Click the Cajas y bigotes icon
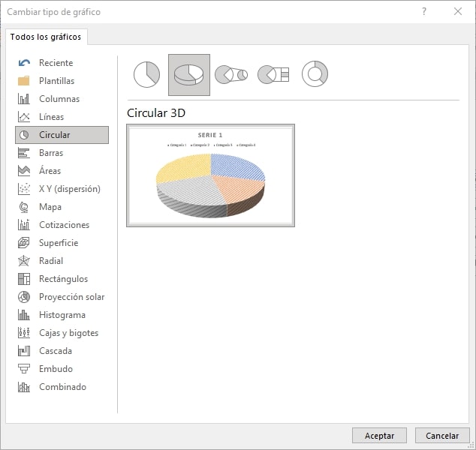This screenshot has width=476, height=450. [24, 333]
